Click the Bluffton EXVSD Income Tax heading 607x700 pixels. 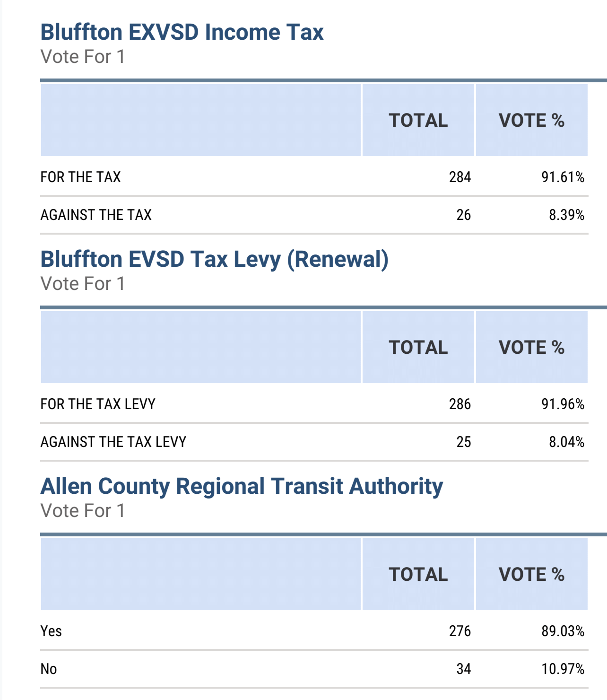(x=182, y=32)
